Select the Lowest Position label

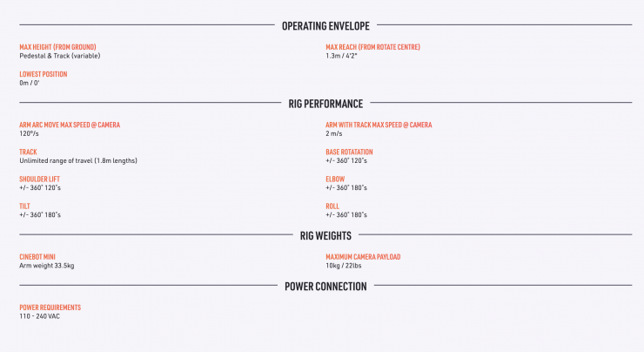(x=44, y=74)
